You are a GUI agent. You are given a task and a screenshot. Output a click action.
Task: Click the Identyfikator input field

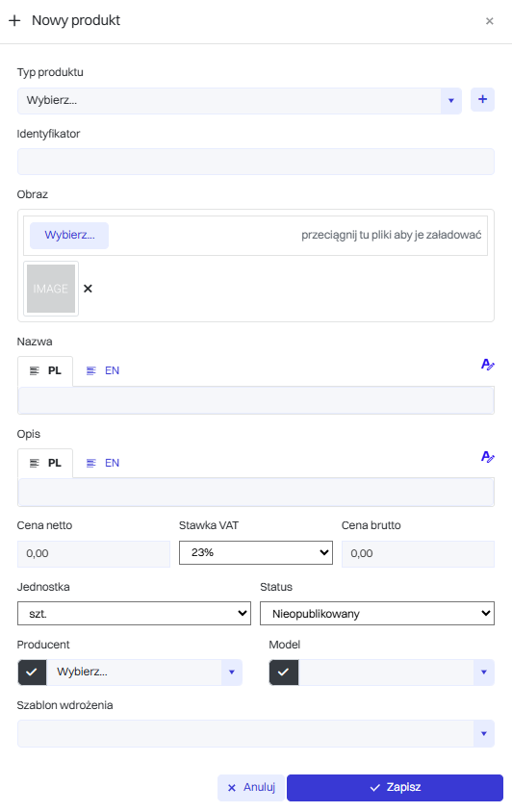255,162
